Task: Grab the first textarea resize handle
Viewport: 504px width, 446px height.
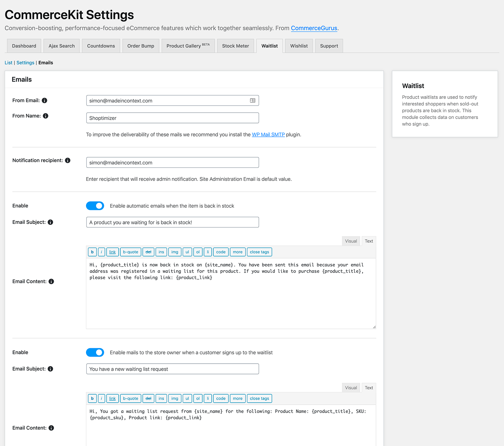Action: pyautogui.click(x=374, y=327)
